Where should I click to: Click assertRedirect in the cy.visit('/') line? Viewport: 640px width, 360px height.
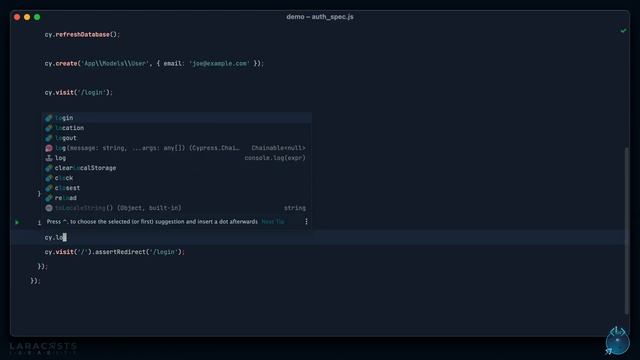120,252
